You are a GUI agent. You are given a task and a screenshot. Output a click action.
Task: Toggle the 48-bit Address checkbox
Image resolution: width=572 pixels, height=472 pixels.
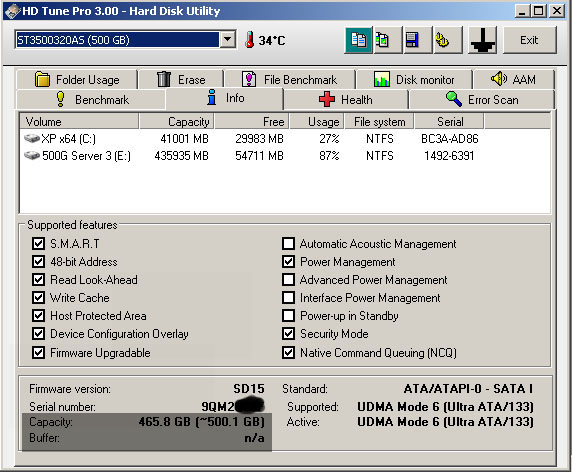(38, 262)
